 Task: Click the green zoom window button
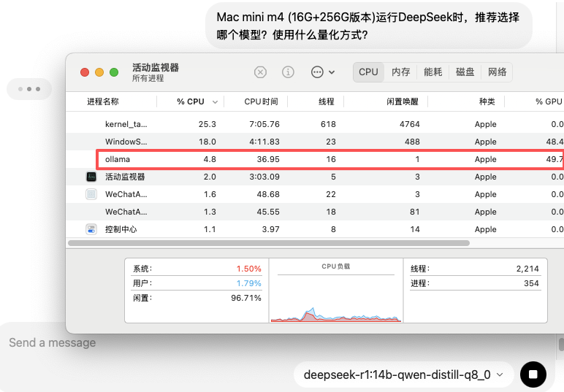(114, 72)
